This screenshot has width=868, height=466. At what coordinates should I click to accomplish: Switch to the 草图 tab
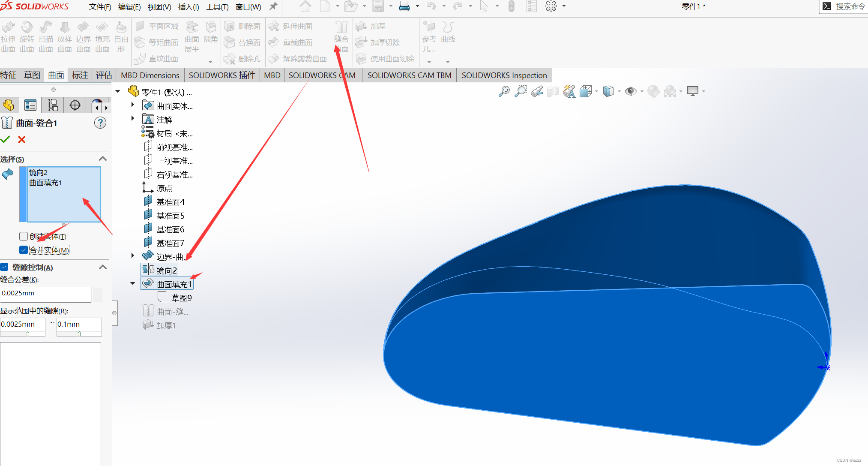coord(32,75)
